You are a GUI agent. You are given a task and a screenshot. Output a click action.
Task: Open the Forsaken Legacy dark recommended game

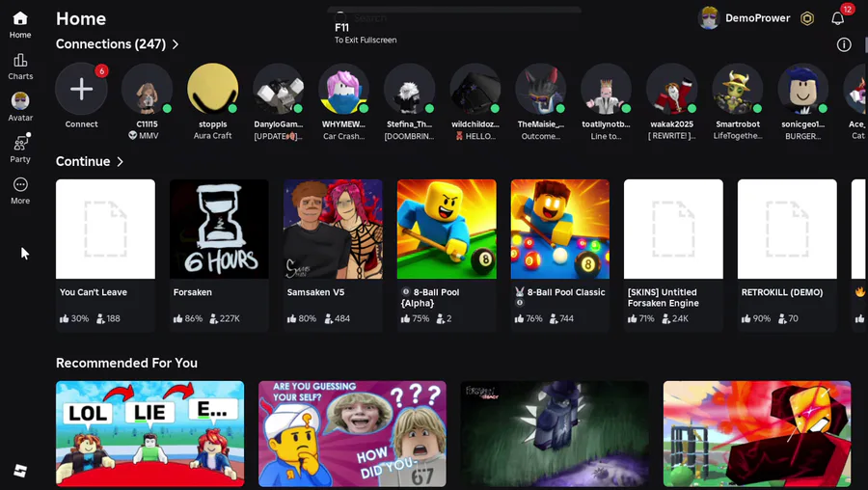555,433
